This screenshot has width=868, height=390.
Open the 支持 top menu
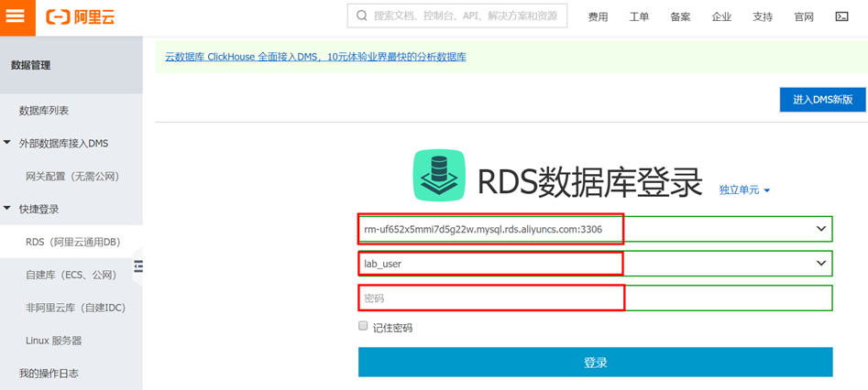click(x=763, y=17)
